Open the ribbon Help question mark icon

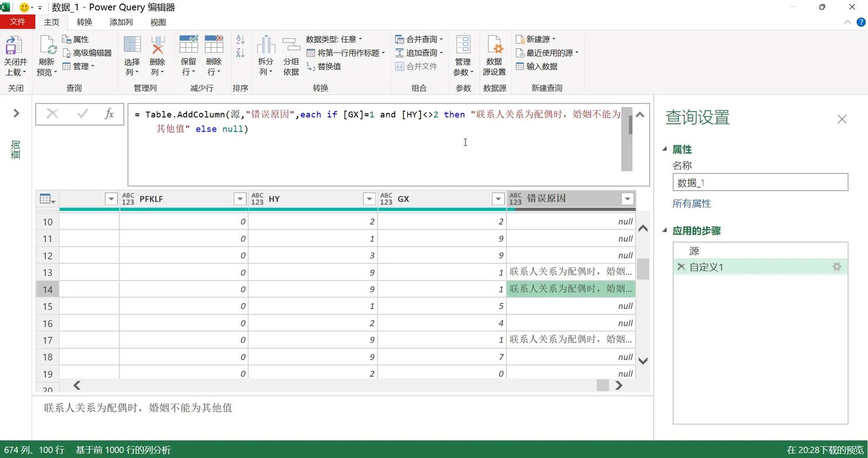[x=861, y=22]
